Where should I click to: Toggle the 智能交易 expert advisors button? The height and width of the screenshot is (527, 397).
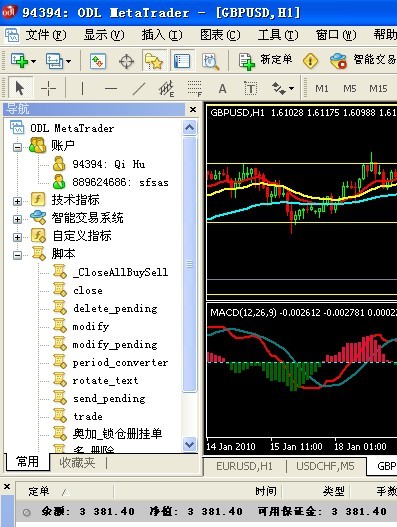coord(362,61)
